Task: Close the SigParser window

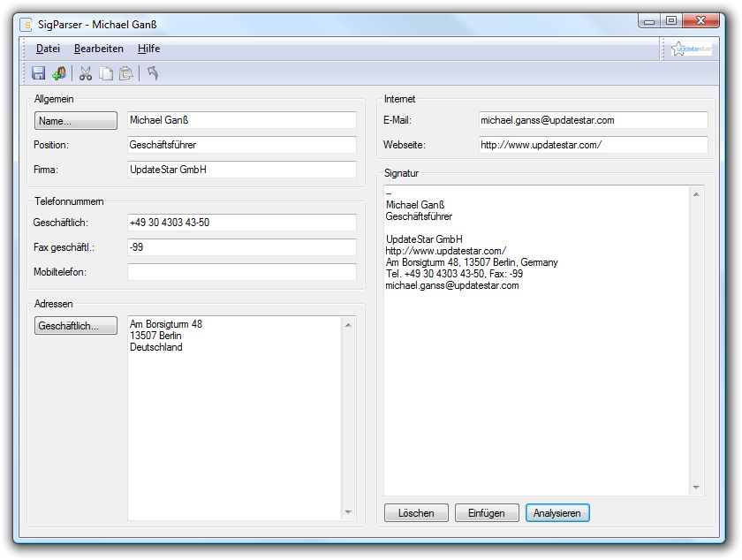Action: (700, 21)
